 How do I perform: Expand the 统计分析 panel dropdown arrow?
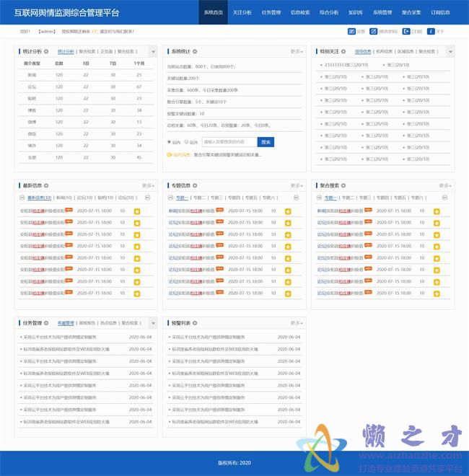pos(152,52)
